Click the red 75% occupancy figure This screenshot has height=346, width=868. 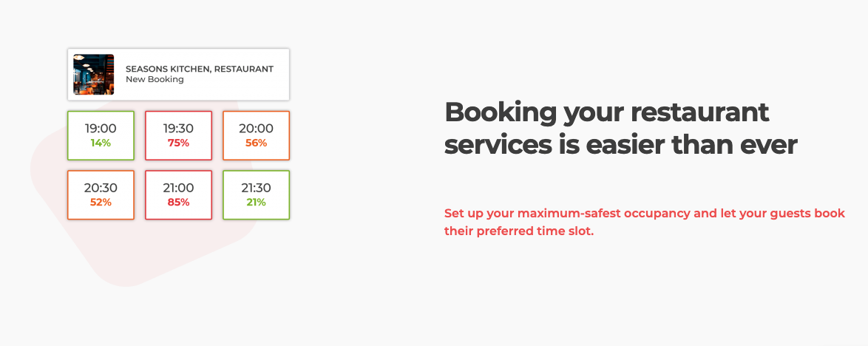tap(178, 143)
